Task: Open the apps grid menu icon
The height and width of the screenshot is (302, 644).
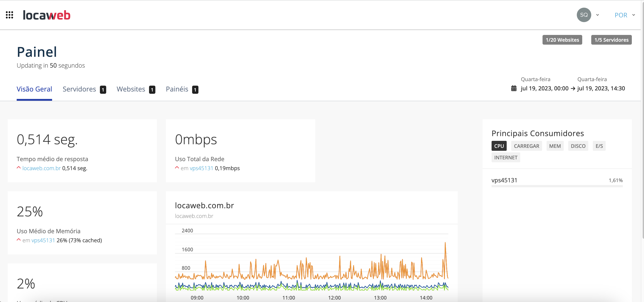Action: pos(9,15)
